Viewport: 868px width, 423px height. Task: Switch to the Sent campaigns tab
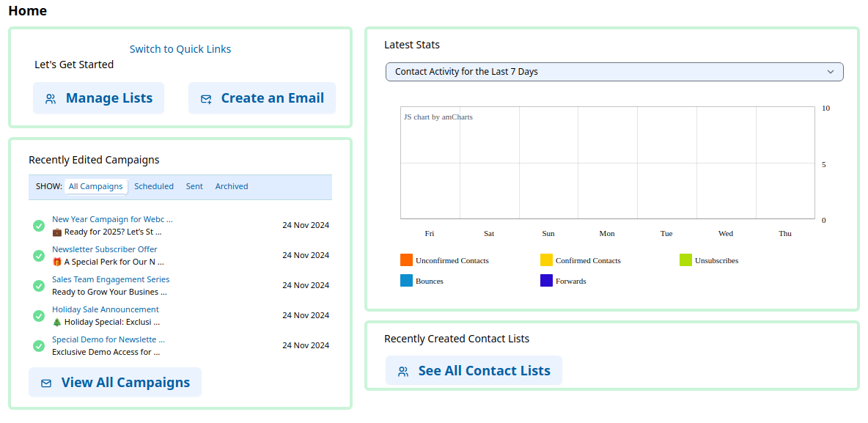pyautogui.click(x=194, y=187)
